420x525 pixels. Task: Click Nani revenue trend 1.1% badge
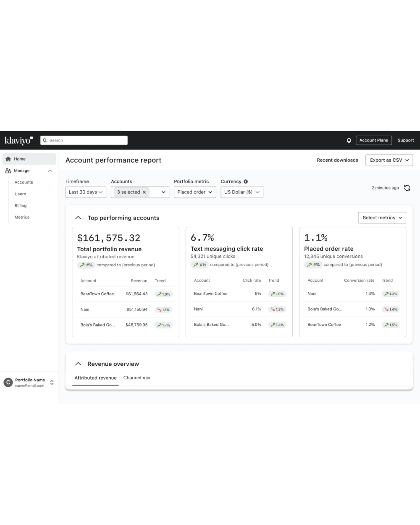(164, 310)
